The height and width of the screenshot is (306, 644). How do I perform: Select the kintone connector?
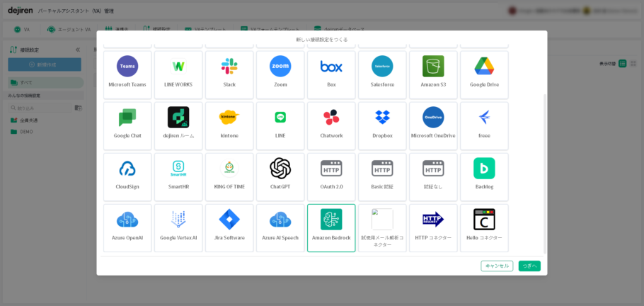pyautogui.click(x=229, y=126)
